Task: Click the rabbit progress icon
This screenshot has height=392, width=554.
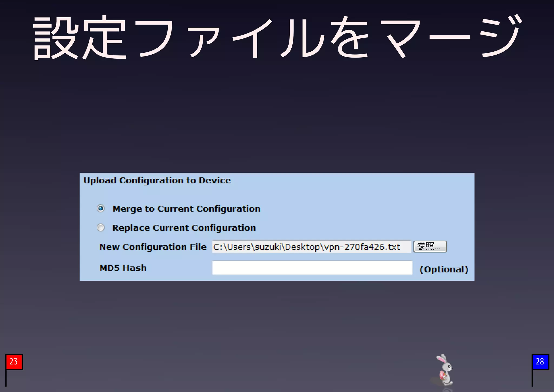Action: tap(445, 369)
